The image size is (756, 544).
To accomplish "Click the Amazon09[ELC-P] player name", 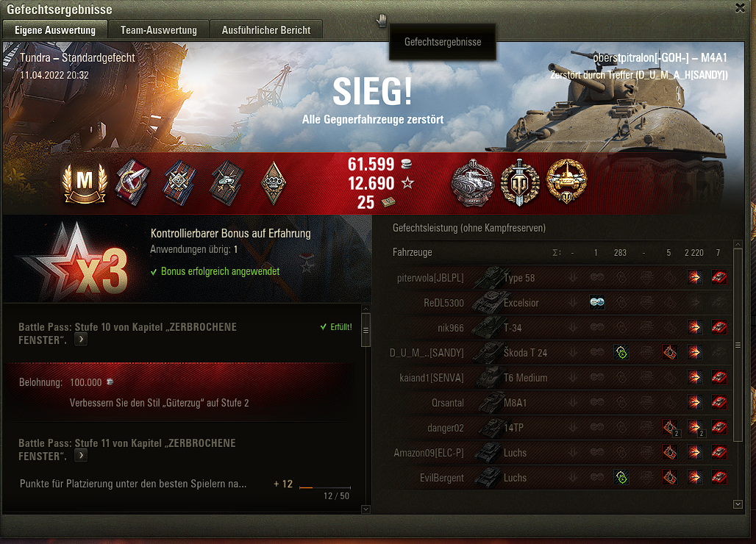I will pyautogui.click(x=429, y=453).
